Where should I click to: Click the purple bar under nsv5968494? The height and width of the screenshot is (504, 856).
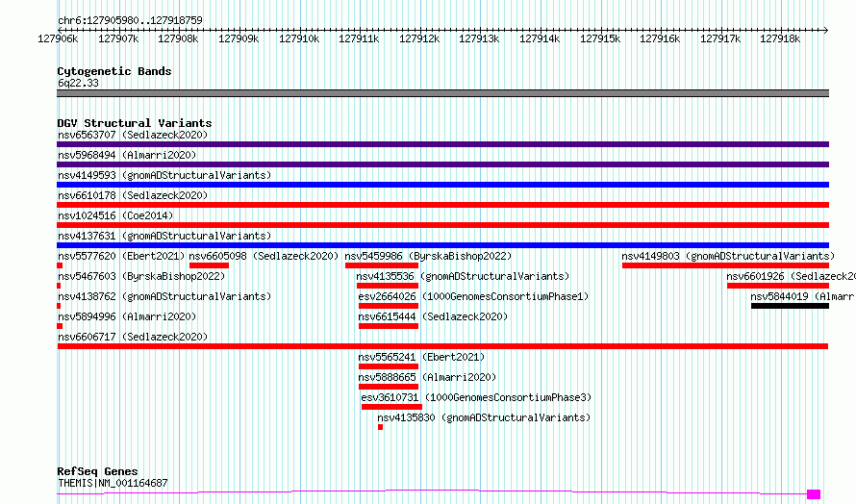coord(442,164)
